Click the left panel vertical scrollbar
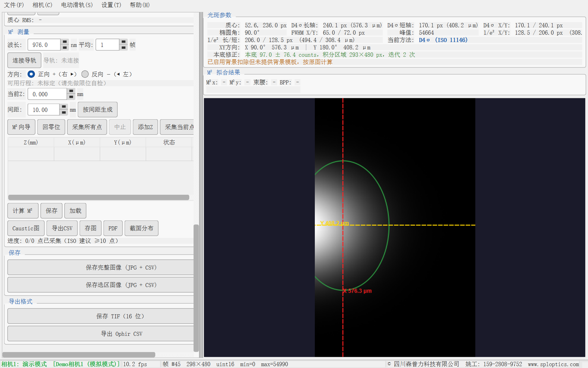Screen dimensions: 588x368 [x=196, y=288]
